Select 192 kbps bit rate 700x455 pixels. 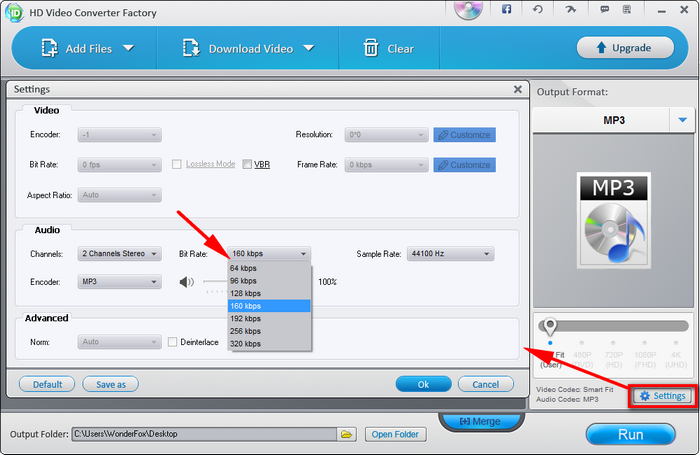point(269,318)
